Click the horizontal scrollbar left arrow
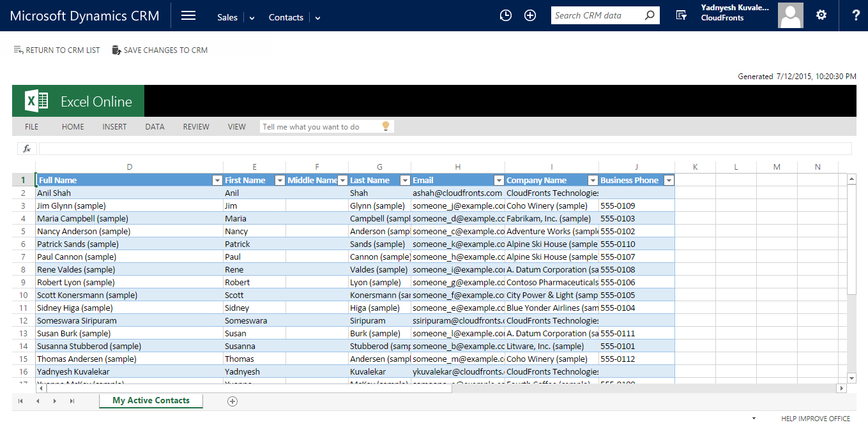868x425 pixels. 42,388
